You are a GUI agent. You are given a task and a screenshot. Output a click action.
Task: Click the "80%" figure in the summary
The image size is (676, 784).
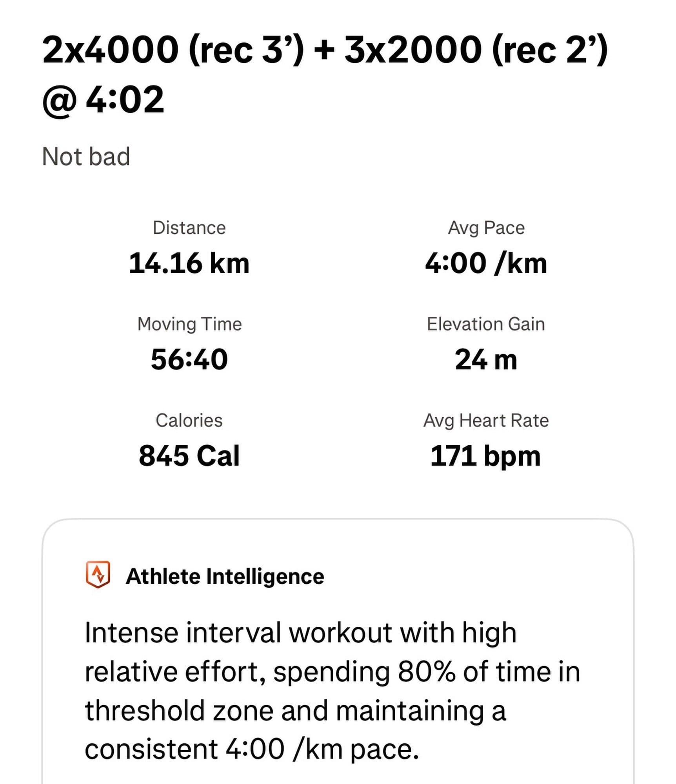point(426,671)
